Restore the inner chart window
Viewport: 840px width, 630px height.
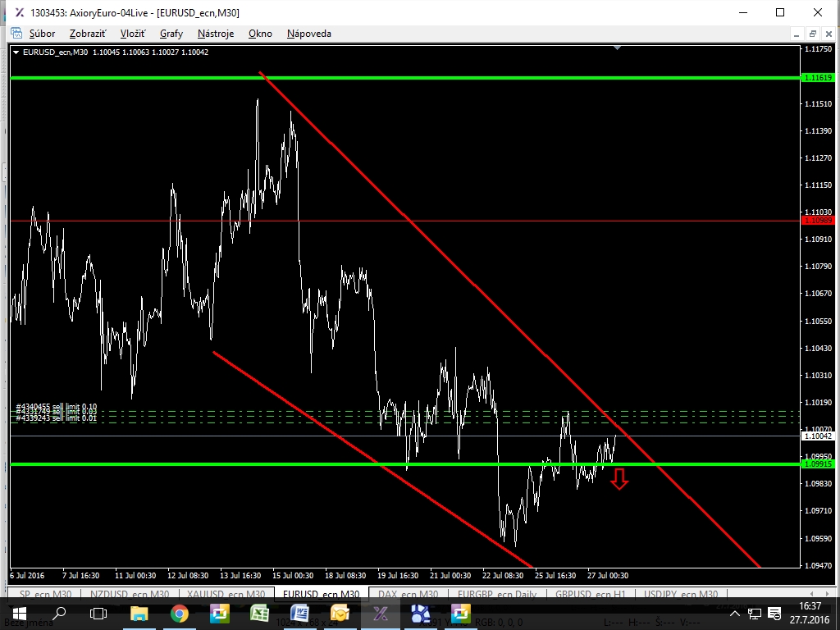pos(813,34)
